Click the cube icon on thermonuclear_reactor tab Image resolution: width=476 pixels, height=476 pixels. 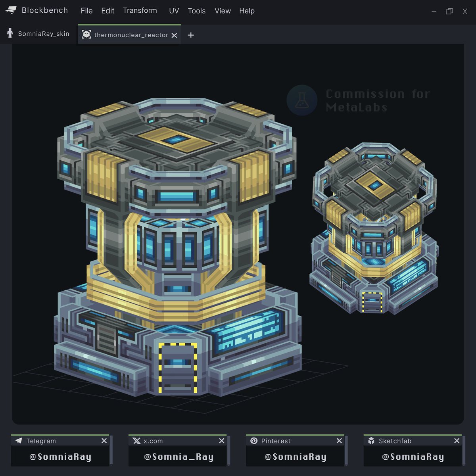[86, 35]
